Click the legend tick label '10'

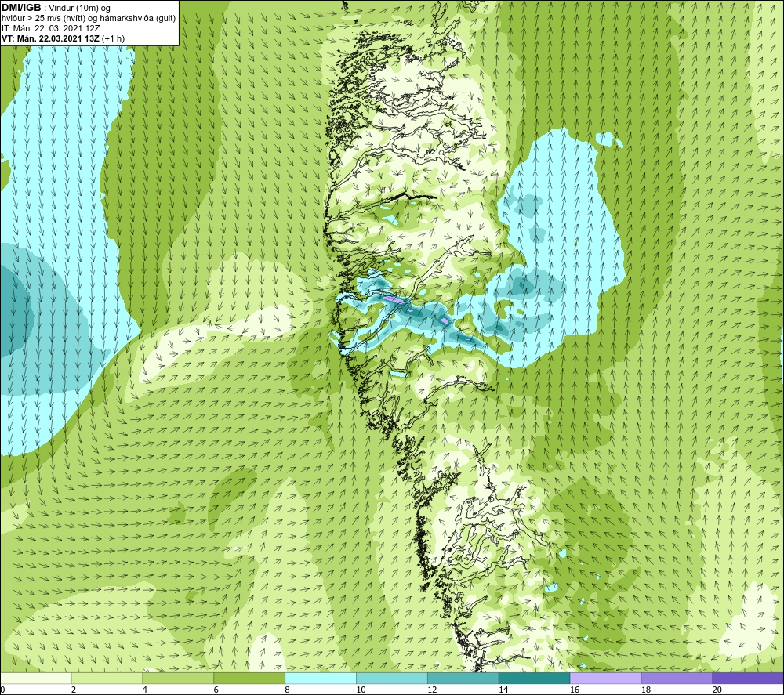click(361, 690)
